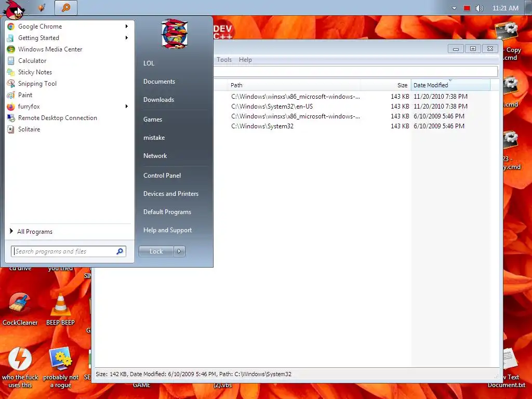Expand Getting Started submenu arrow
The width and height of the screenshot is (532, 399).
(x=127, y=37)
